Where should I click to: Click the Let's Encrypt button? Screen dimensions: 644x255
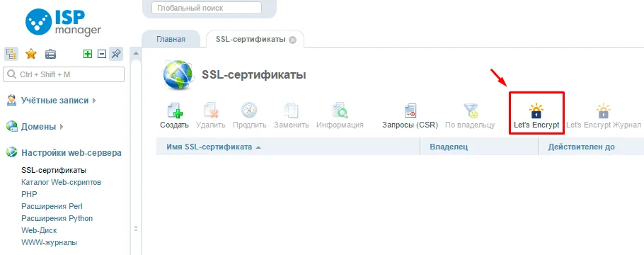[536, 116]
